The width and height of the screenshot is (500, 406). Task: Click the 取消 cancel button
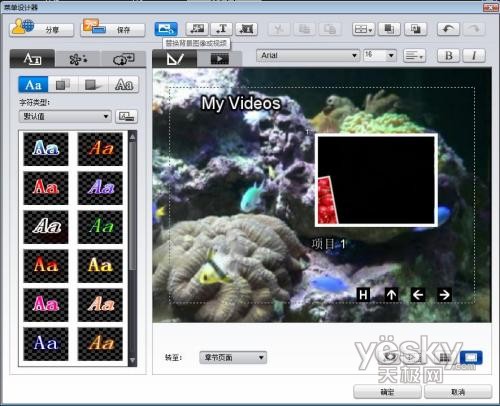pos(458,392)
